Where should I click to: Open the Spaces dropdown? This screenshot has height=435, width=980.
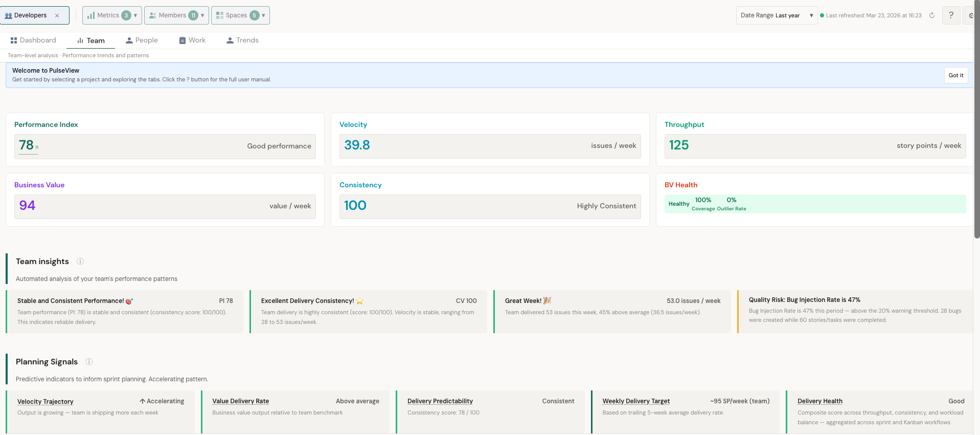[x=240, y=15]
